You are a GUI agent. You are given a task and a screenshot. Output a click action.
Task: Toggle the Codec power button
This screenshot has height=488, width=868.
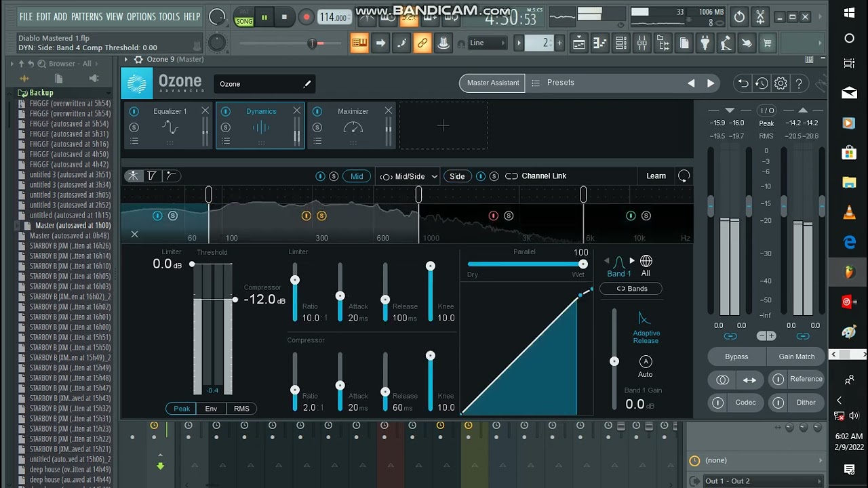[x=717, y=403]
